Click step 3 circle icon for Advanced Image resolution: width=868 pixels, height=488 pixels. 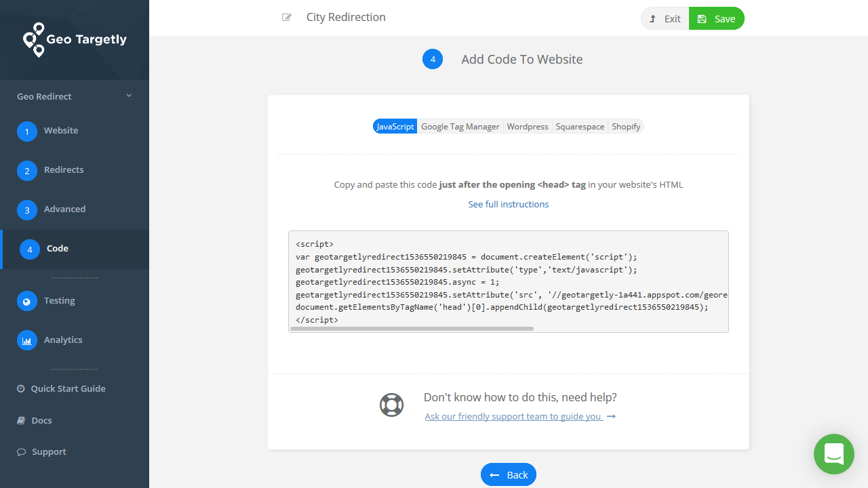point(27,210)
